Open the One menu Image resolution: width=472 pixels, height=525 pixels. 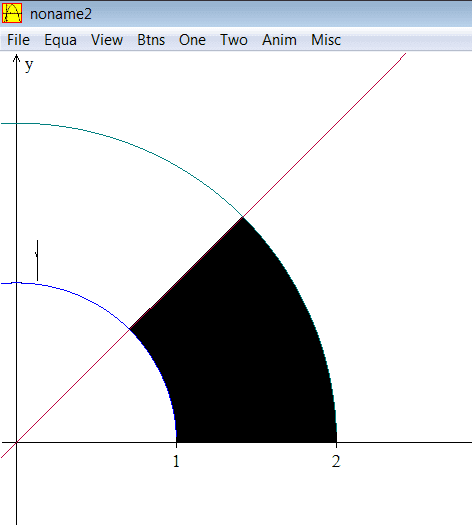tap(192, 40)
